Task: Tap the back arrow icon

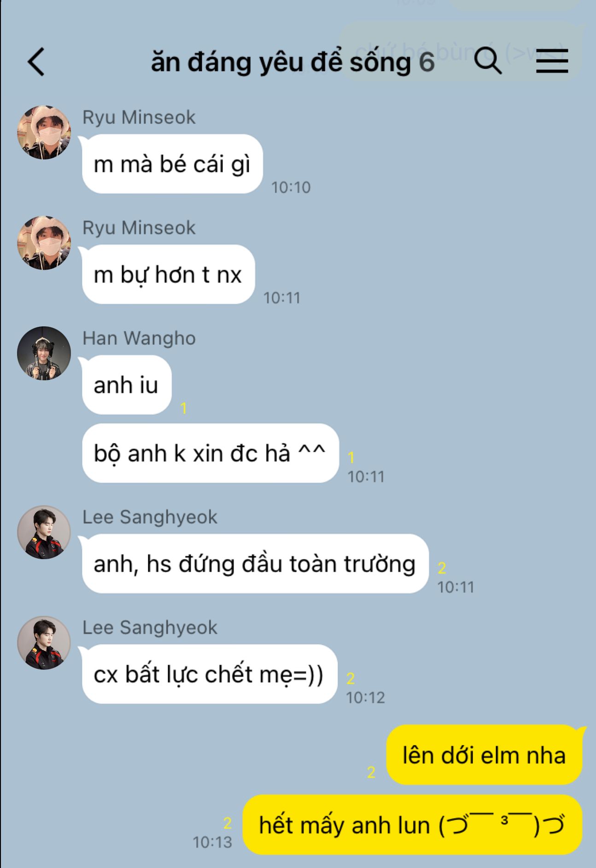Action: pyautogui.click(x=36, y=62)
